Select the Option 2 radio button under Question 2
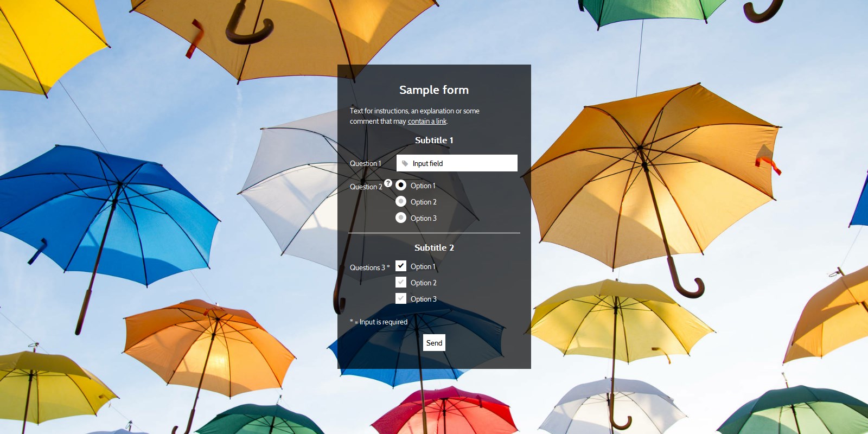The height and width of the screenshot is (434, 868). (401, 201)
